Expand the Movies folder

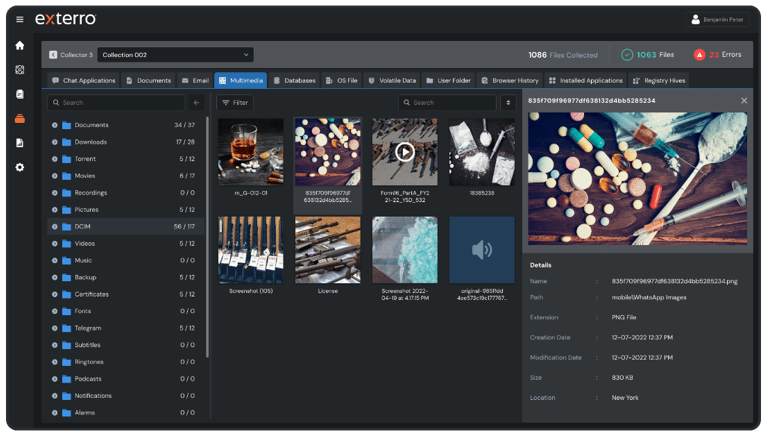pyautogui.click(x=54, y=176)
